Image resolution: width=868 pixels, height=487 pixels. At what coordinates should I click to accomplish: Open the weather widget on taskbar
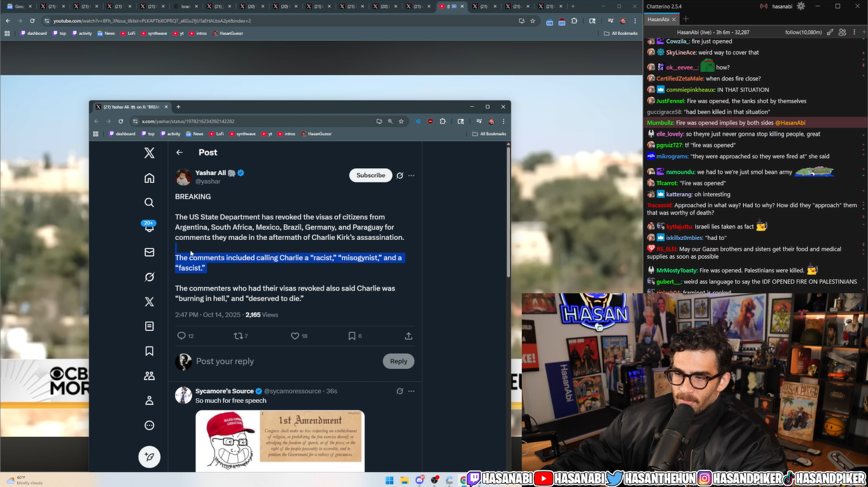pyautogui.click(x=24, y=480)
